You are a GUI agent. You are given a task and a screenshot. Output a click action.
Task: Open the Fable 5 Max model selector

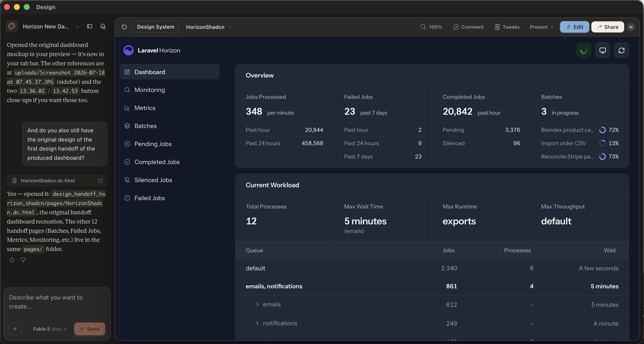point(50,329)
